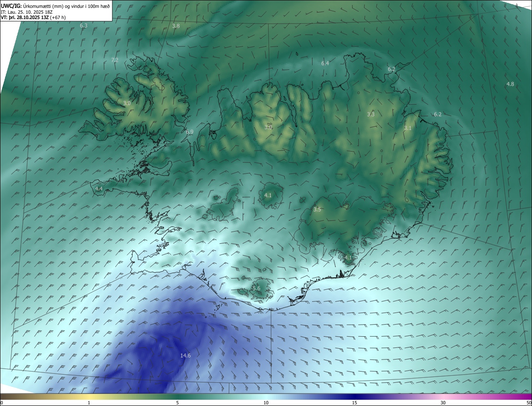Image resolution: width=532 pixels, height=406 pixels.
Task: Click the 1 tick on the color scale
Action: pos(89,403)
